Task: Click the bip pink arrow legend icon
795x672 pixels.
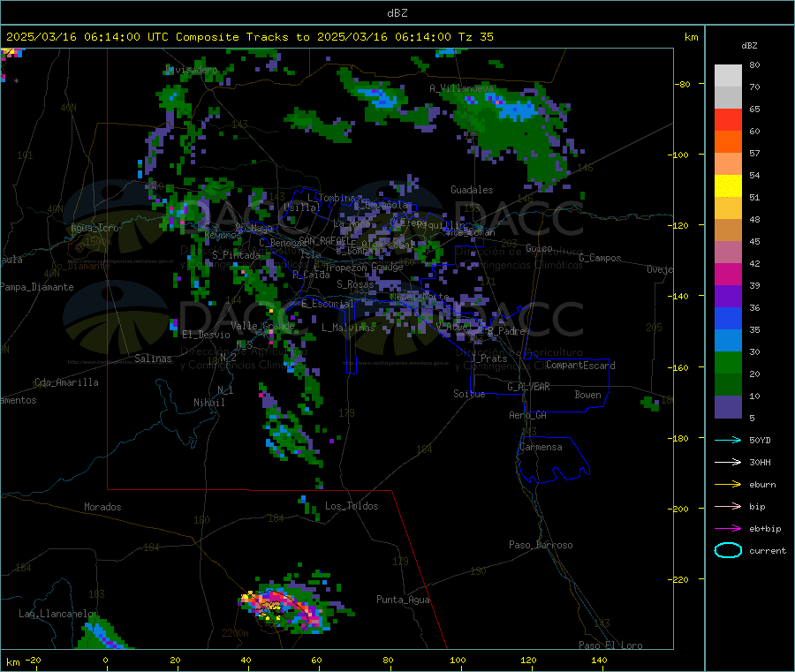Action: [x=728, y=506]
